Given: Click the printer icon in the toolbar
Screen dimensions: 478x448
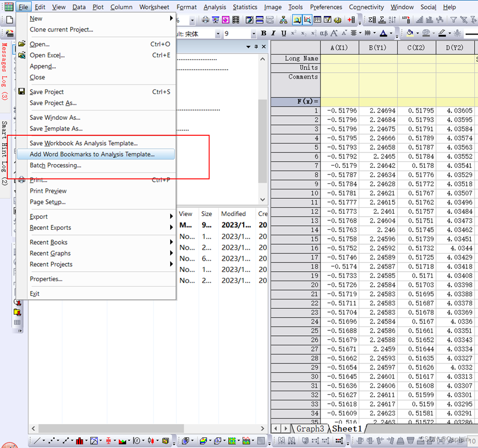Looking at the screenshot, I should point(206,20).
